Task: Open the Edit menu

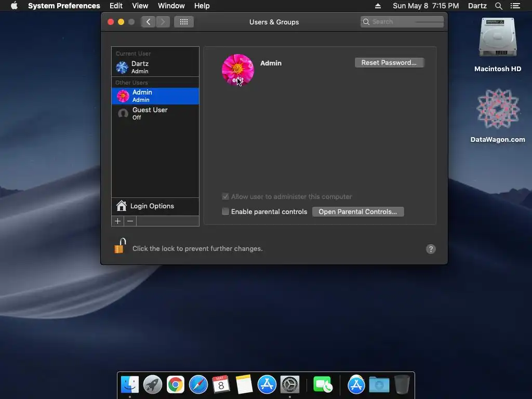Action: coord(116,6)
